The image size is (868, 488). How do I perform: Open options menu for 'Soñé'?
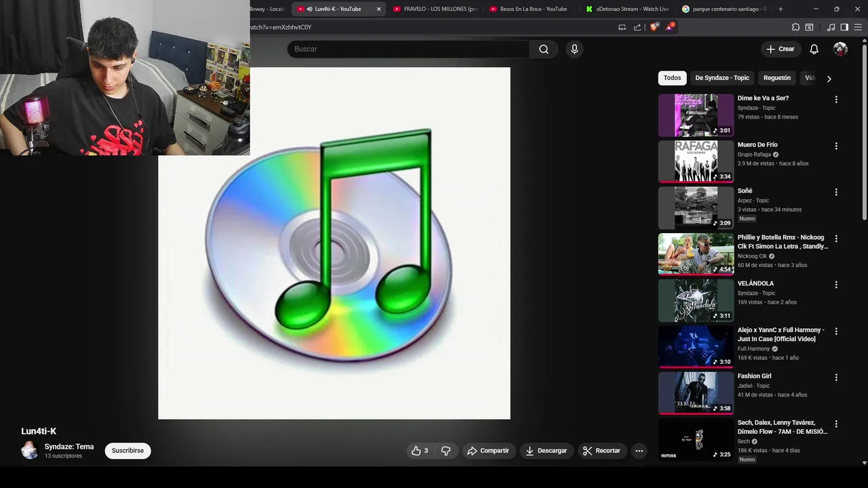[x=836, y=192]
